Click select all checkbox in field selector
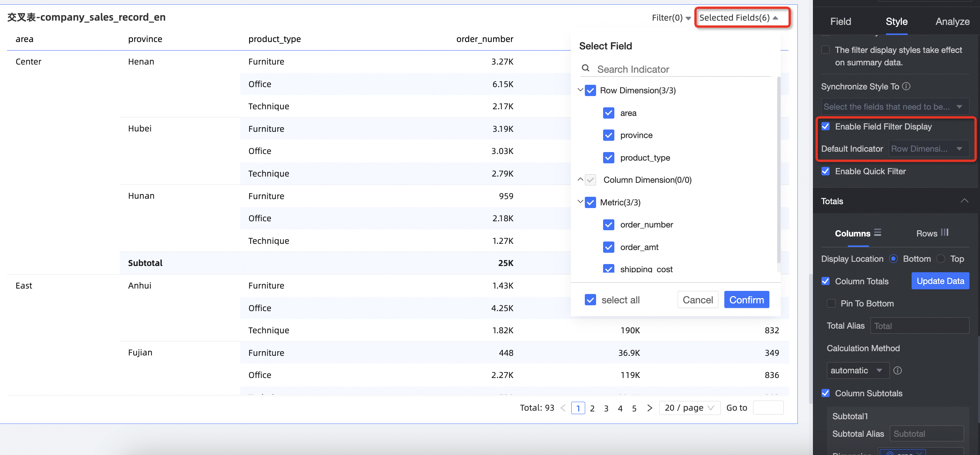Screen dimensions: 980x455 point(590,300)
